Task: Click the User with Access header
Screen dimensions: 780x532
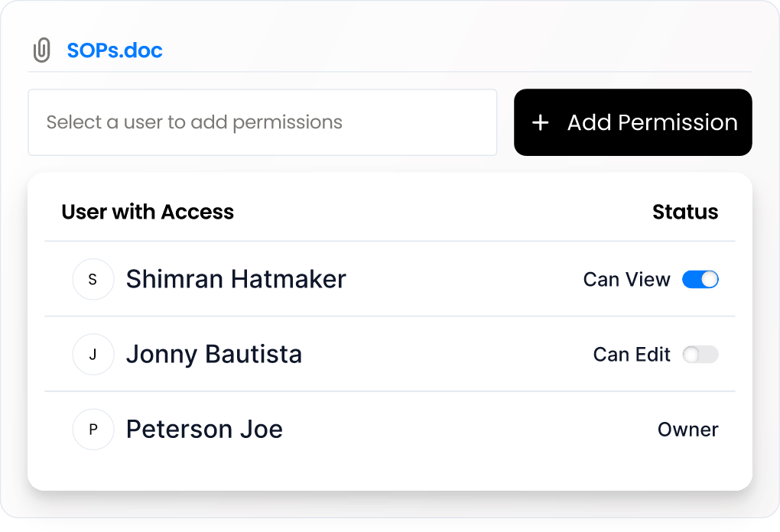Action: [148, 212]
